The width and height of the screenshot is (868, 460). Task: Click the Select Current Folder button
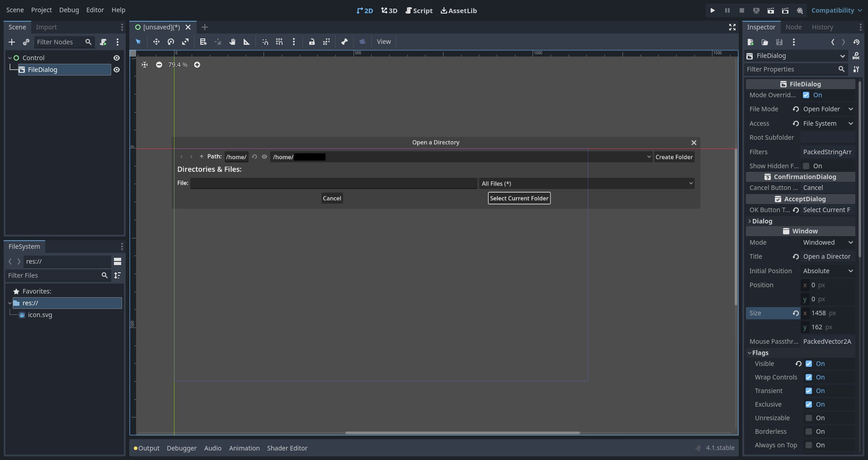519,198
